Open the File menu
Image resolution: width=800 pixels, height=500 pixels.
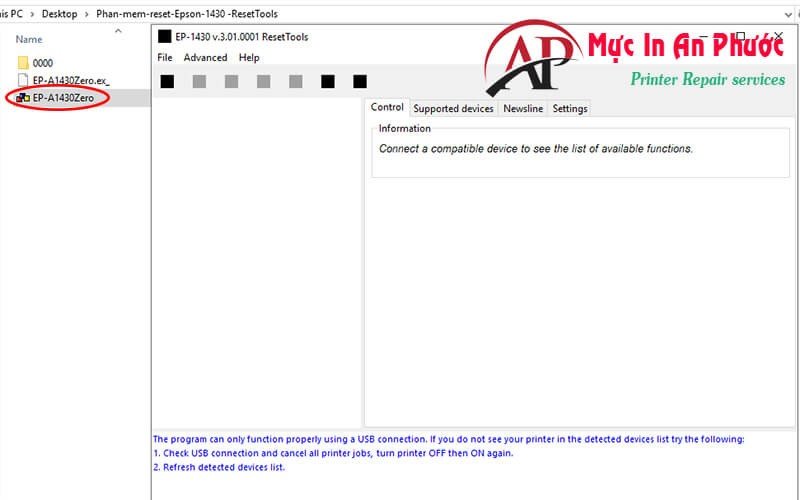(165, 58)
